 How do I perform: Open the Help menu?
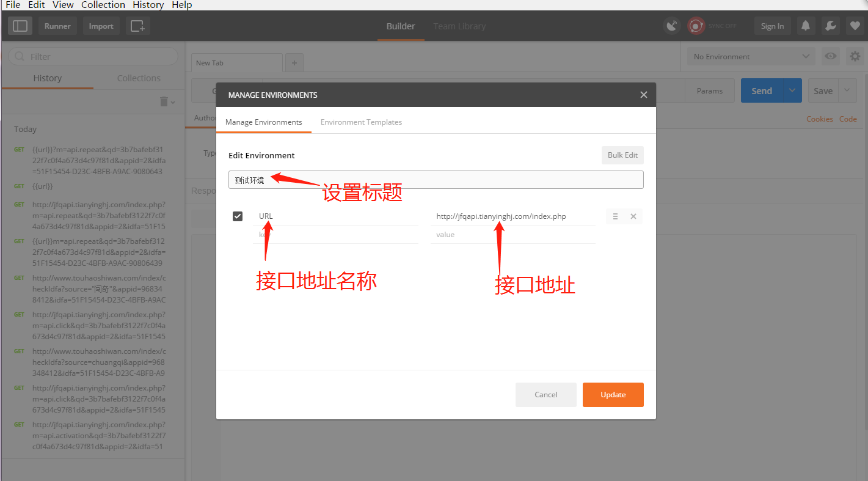tap(182, 5)
